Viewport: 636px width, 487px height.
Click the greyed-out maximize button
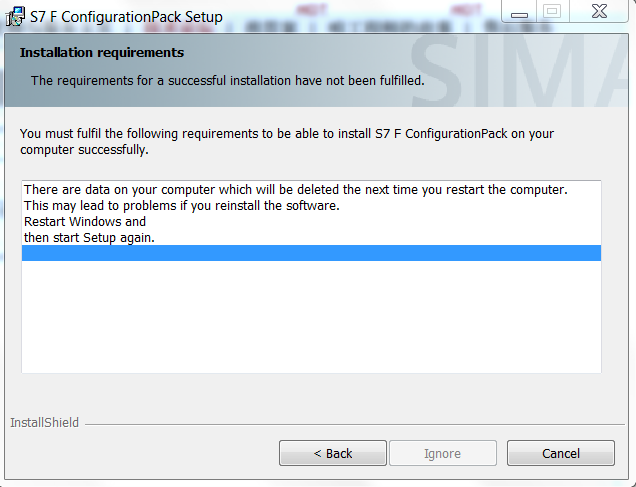click(x=551, y=13)
